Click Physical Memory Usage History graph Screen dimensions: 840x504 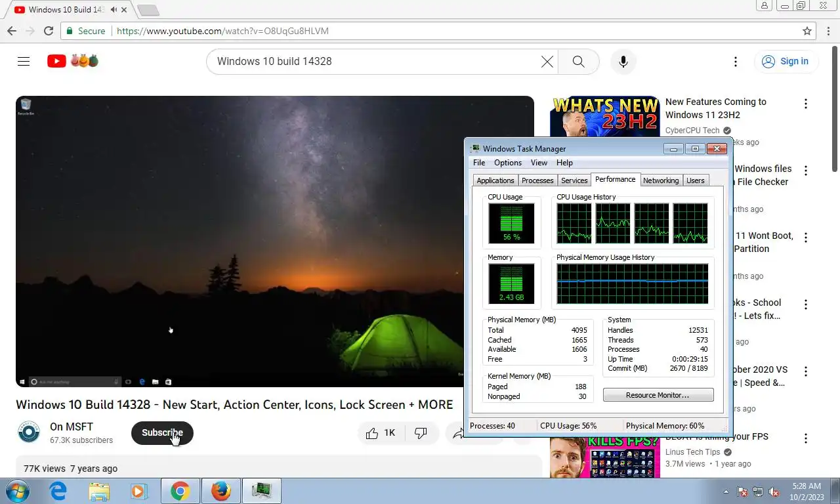[x=633, y=283]
